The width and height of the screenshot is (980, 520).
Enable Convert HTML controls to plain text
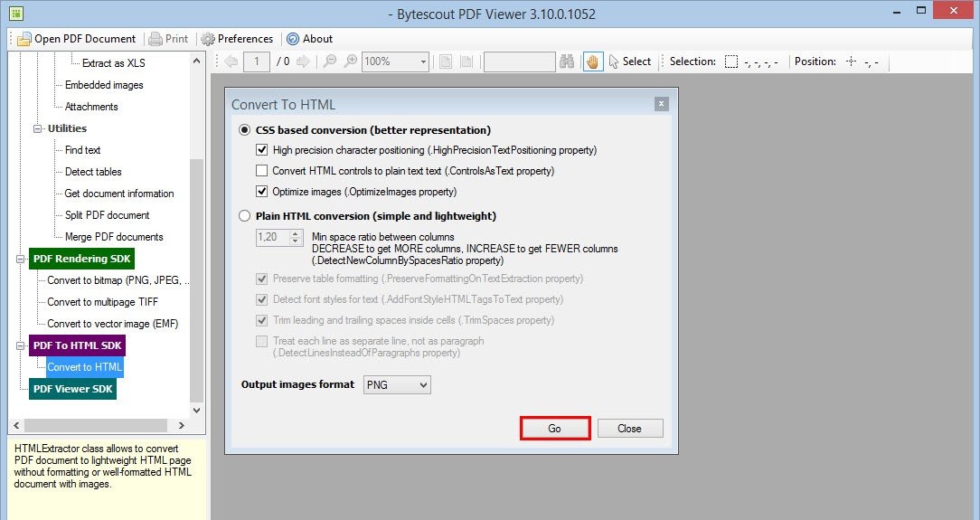click(x=262, y=171)
